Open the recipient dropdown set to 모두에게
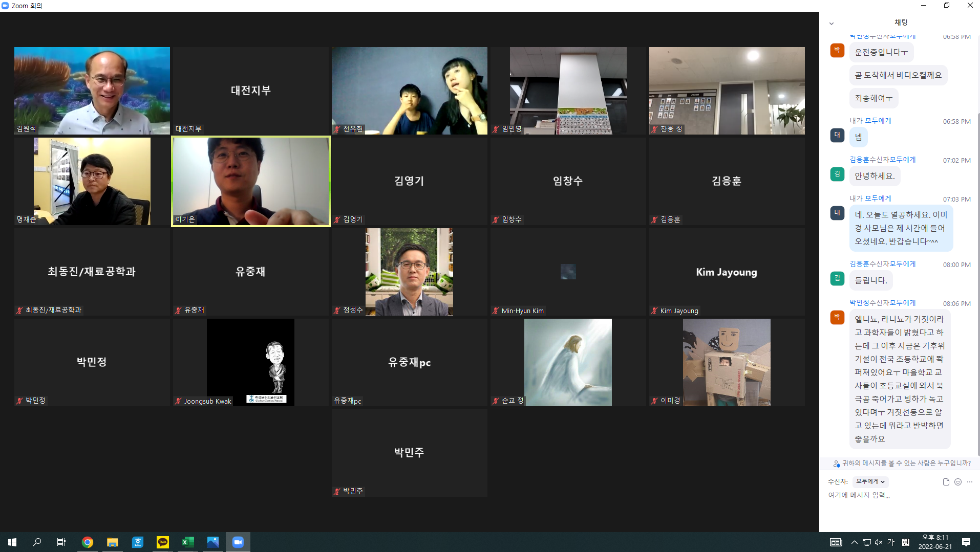The height and width of the screenshot is (552, 980). coord(870,481)
